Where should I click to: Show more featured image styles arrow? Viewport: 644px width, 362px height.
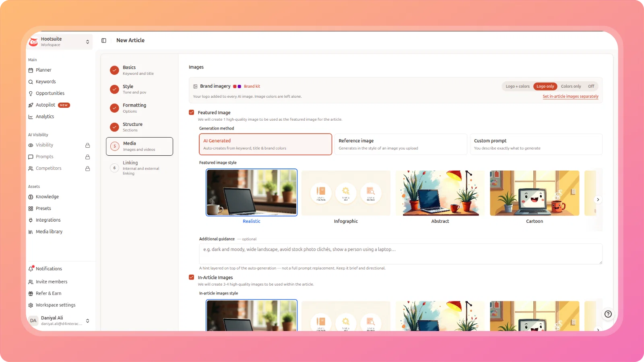tap(598, 200)
